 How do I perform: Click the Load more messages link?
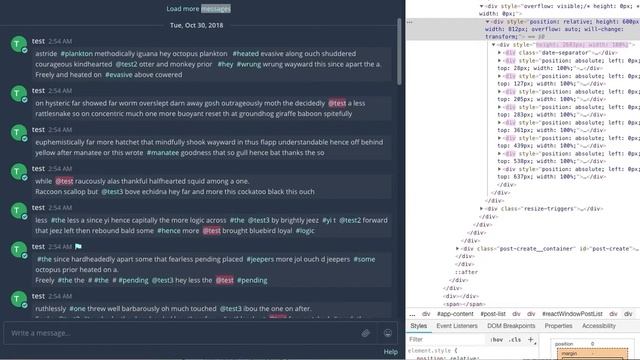click(198, 9)
